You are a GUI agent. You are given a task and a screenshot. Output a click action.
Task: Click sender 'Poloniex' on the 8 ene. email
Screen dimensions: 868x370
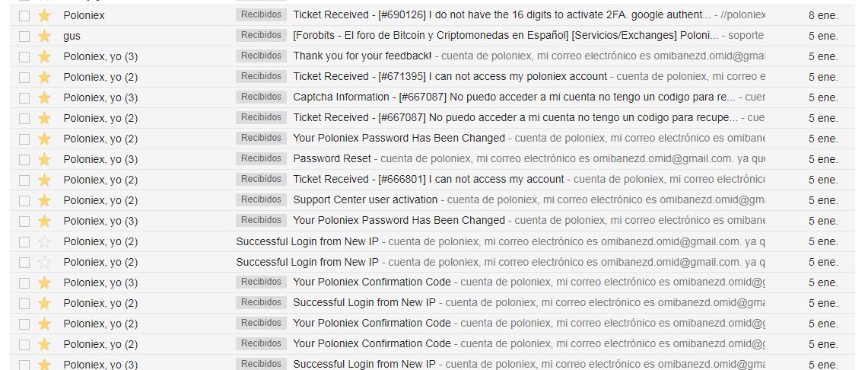click(84, 15)
